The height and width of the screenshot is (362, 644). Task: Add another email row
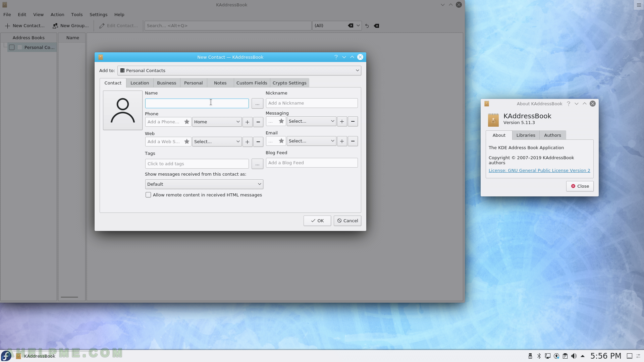pyautogui.click(x=342, y=141)
